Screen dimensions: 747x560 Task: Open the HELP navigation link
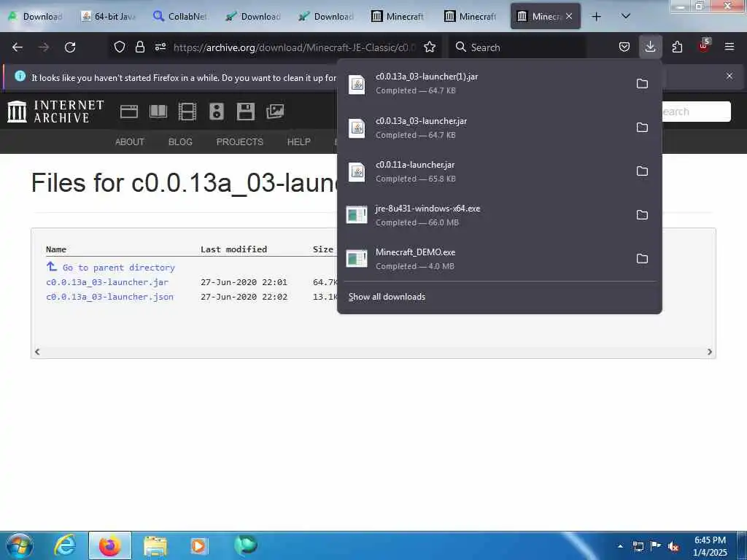pyautogui.click(x=298, y=142)
